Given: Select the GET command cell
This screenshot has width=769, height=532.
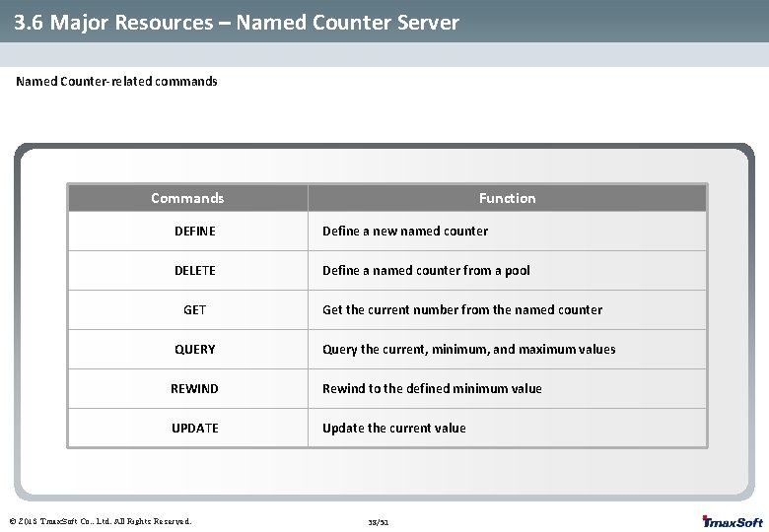Looking at the screenshot, I should pos(188,309).
